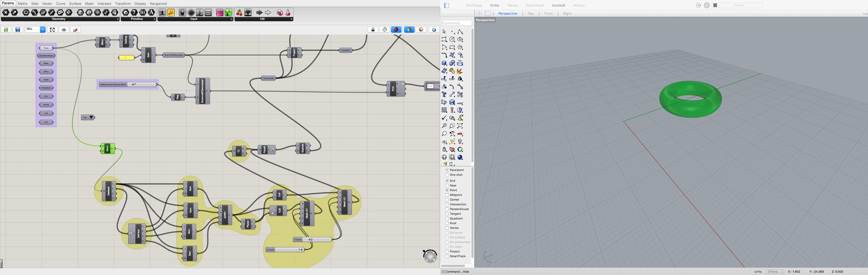Click the Rhino Command input field
The height and width of the screenshot is (275, 868).
(x=457, y=23)
